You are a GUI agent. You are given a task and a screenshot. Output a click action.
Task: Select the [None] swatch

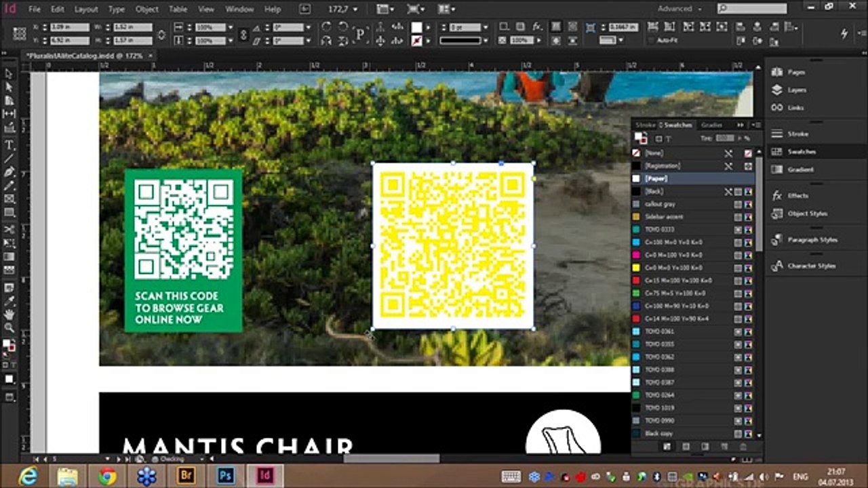point(693,153)
